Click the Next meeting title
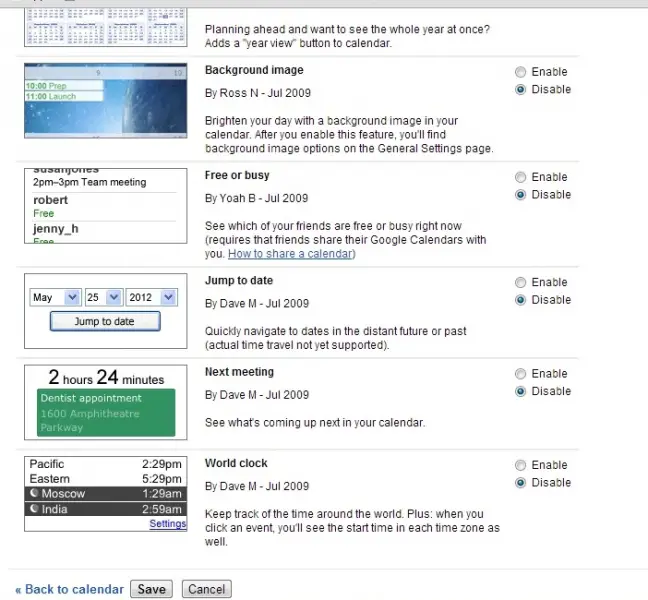648x600 pixels. [x=239, y=372]
